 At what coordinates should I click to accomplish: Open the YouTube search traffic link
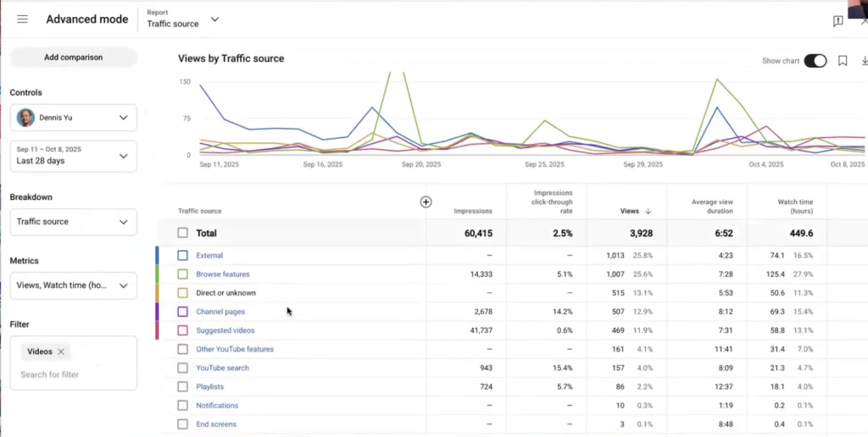click(x=222, y=368)
